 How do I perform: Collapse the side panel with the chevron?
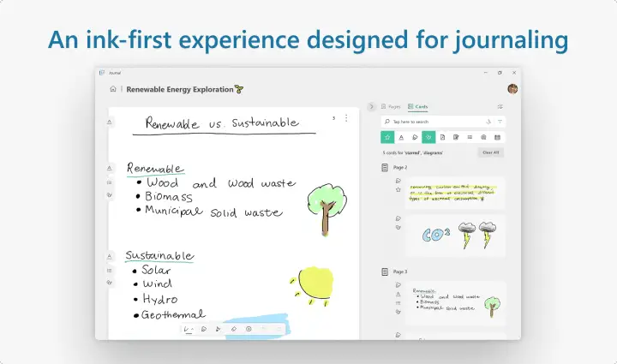pyautogui.click(x=371, y=106)
